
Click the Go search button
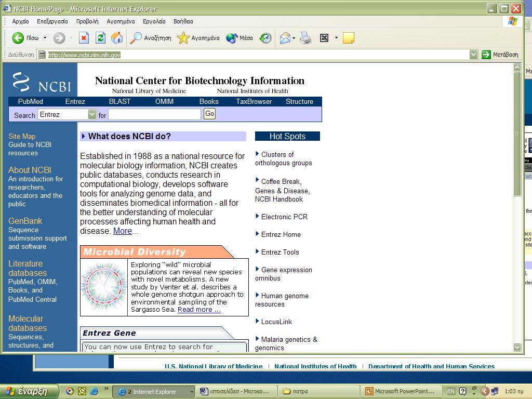pos(210,114)
